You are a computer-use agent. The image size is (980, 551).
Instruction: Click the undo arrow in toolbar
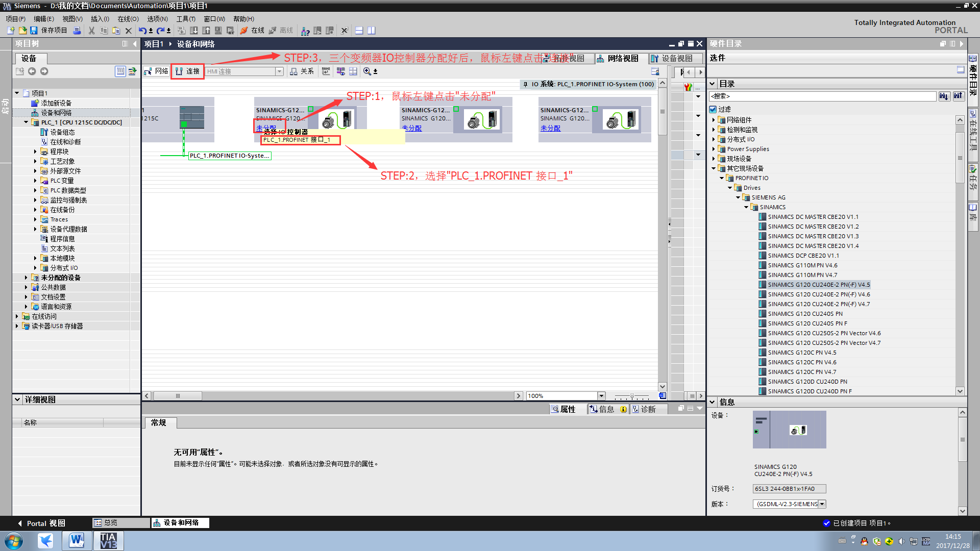coord(142,31)
